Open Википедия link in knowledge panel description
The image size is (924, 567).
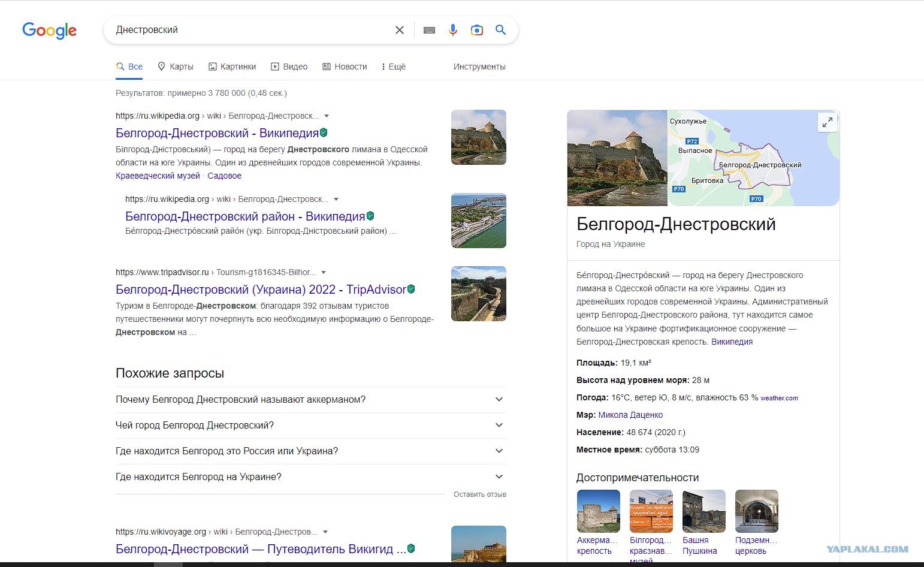(732, 342)
